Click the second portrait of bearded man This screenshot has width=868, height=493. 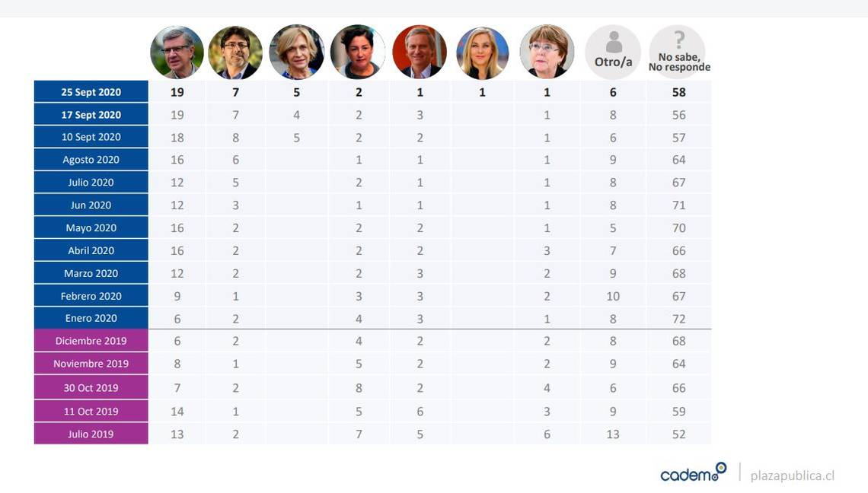click(236, 52)
